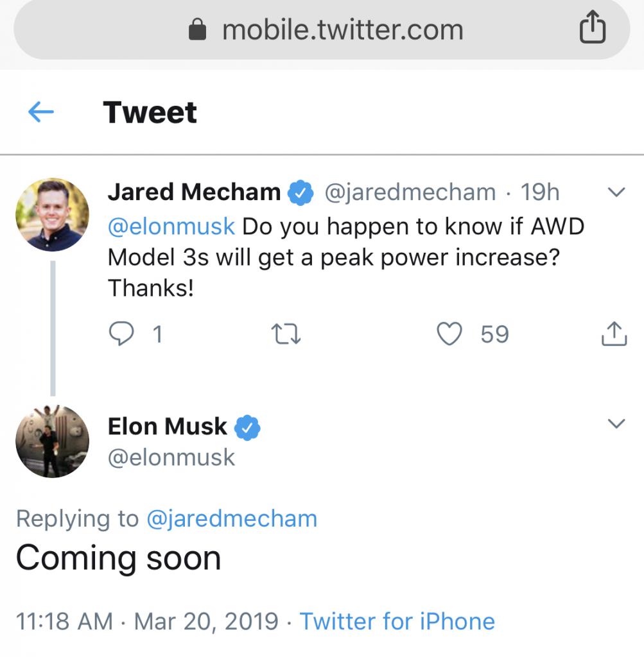
Task: Click Elon Musk's verified badge
Action: 247,427
